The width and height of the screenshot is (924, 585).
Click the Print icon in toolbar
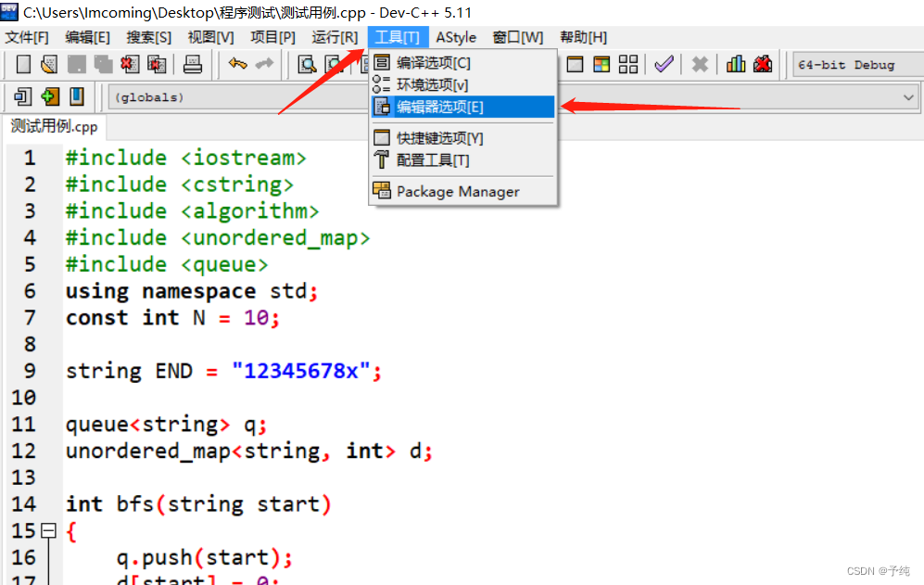coord(192,64)
